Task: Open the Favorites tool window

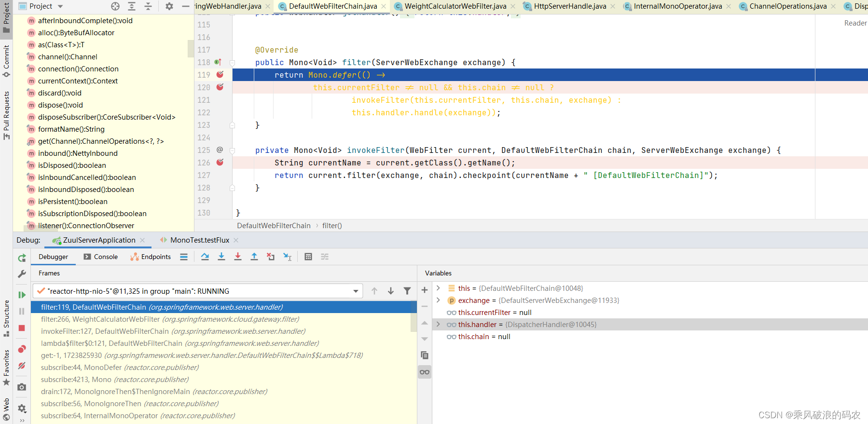Action: (x=6, y=368)
